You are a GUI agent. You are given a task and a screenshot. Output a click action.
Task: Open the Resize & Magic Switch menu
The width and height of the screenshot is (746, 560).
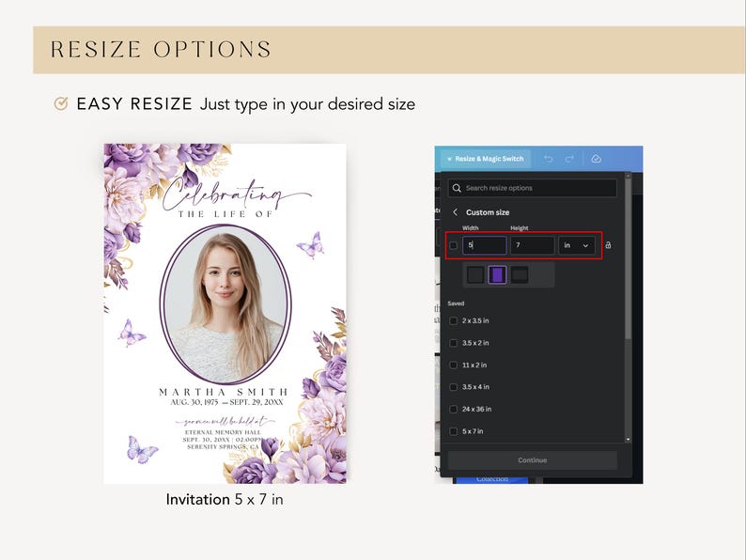tap(486, 159)
